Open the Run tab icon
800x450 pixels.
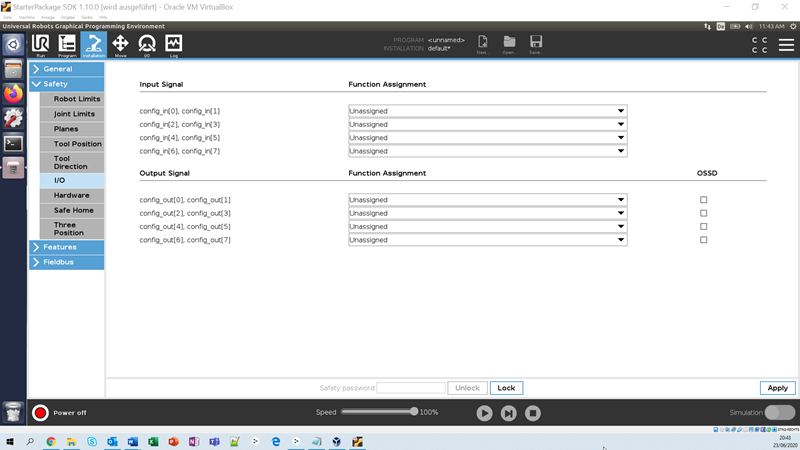41,44
